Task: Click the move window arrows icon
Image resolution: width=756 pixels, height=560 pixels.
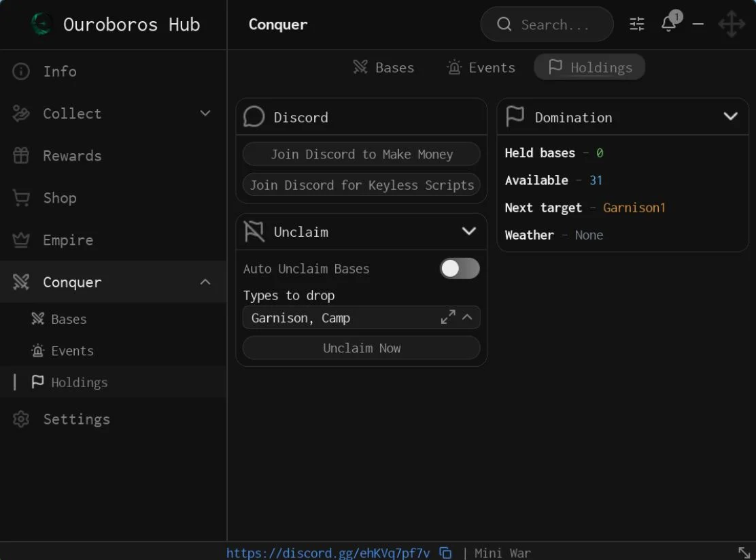Action: tap(732, 24)
